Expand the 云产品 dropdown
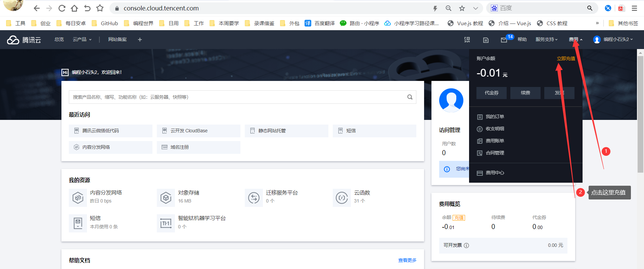The image size is (644, 269). tap(82, 39)
